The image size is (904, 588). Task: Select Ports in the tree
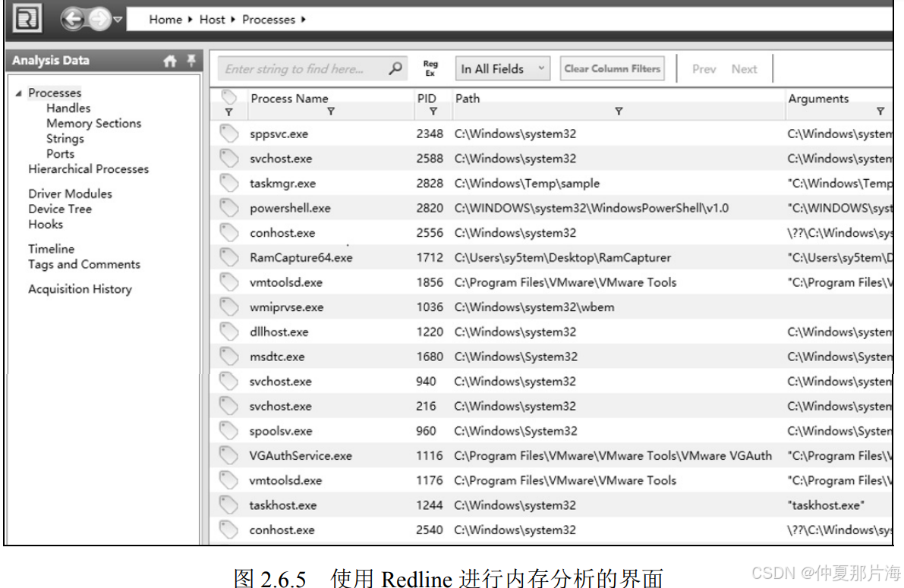point(61,154)
